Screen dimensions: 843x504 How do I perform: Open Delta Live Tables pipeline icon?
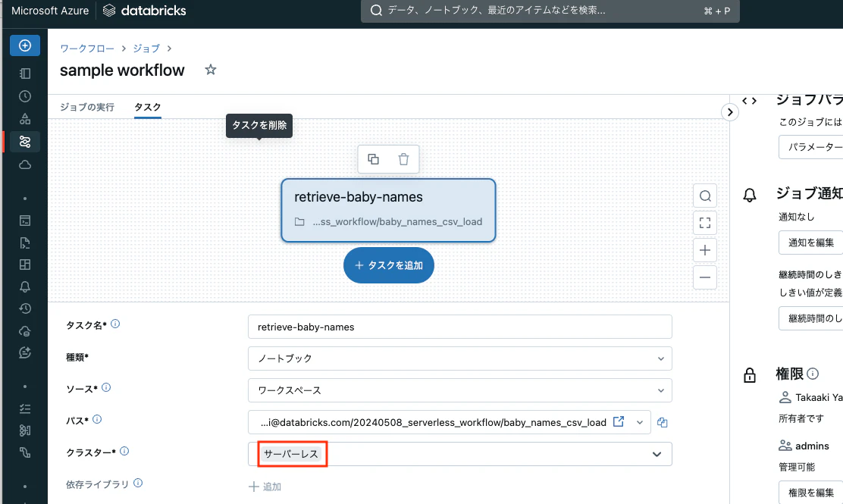coord(25,452)
